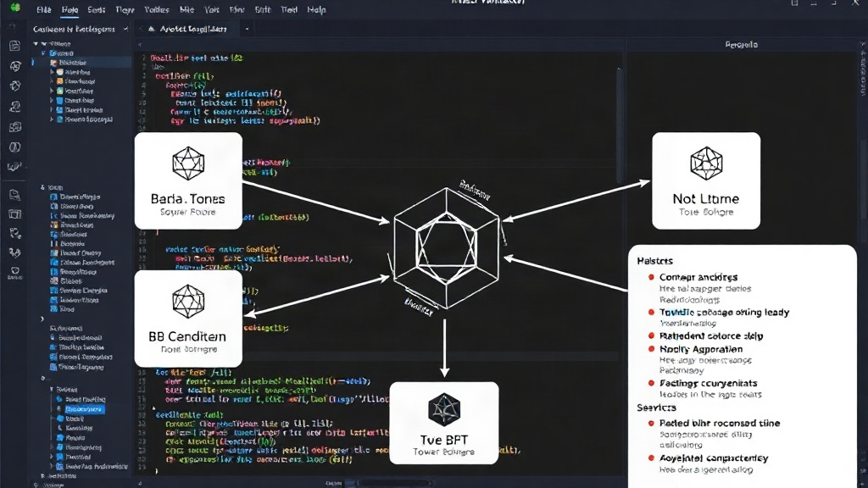Click the Halstes heading in the right panel
This screenshot has width=868, height=488.
pos(655,261)
